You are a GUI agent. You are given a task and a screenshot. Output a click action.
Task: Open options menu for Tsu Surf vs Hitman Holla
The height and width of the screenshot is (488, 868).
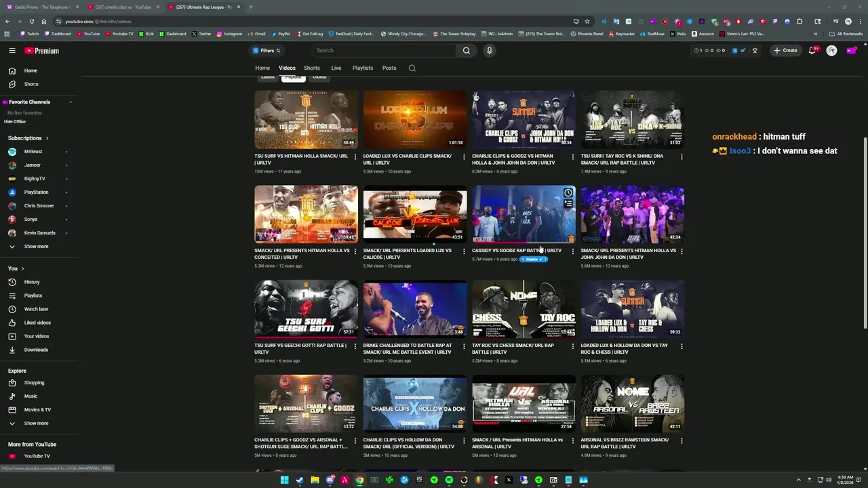click(x=355, y=157)
